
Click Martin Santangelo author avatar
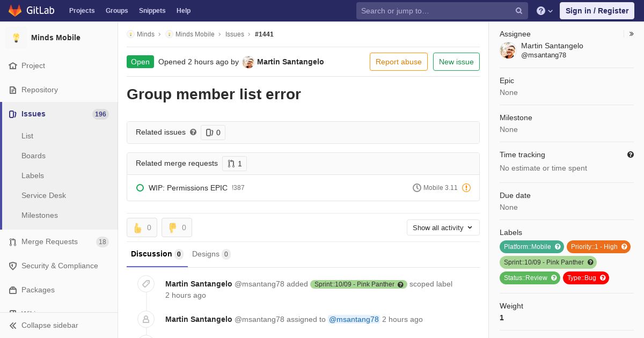(x=248, y=62)
